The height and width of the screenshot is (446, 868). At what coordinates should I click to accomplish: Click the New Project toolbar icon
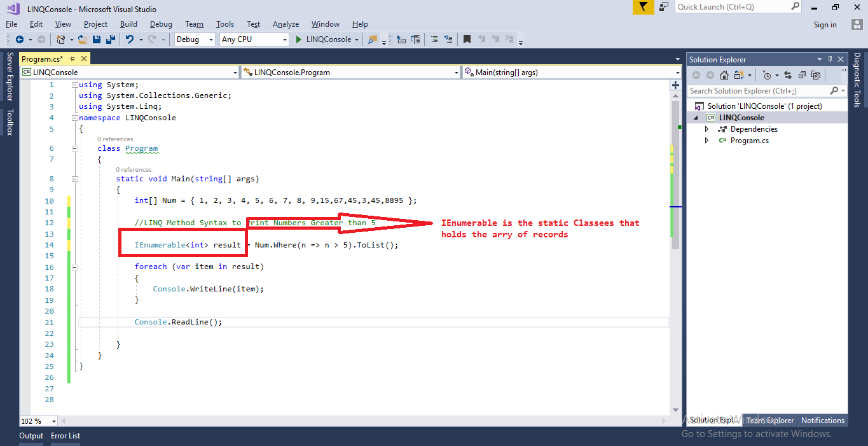pyautogui.click(x=62, y=39)
